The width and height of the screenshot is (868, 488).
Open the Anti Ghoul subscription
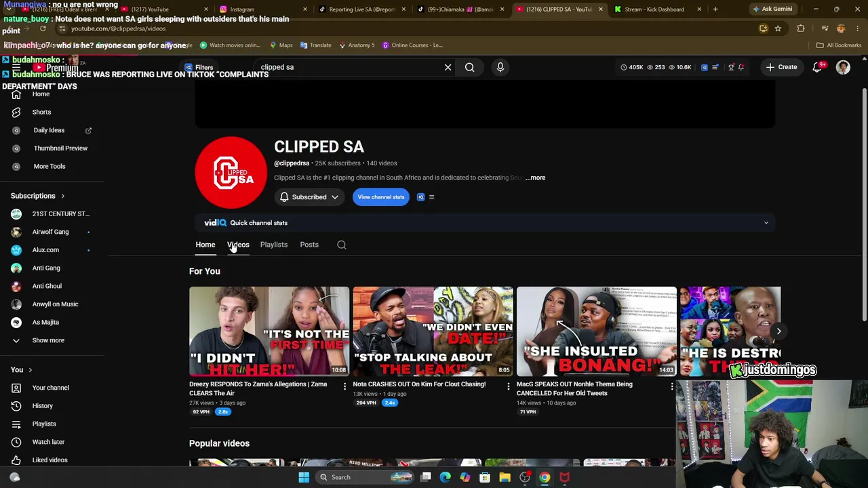coord(47,286)
